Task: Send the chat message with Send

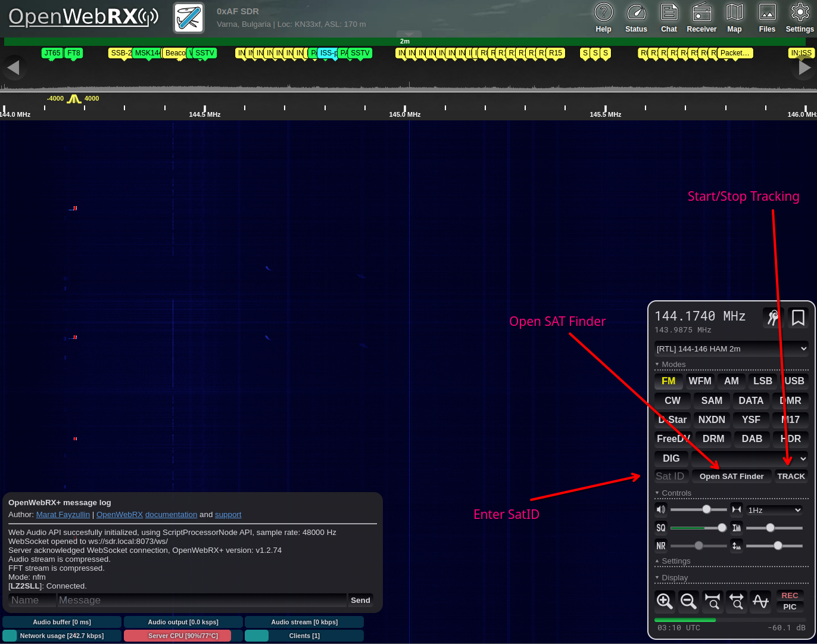Action: coord(360,601)
